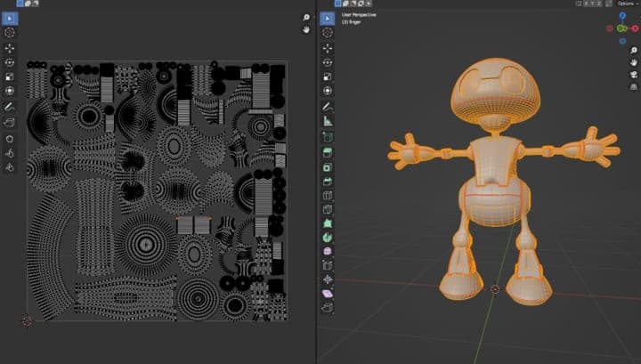
Task: Select the UV Grab sculpt tool
Action: (10, 138)
